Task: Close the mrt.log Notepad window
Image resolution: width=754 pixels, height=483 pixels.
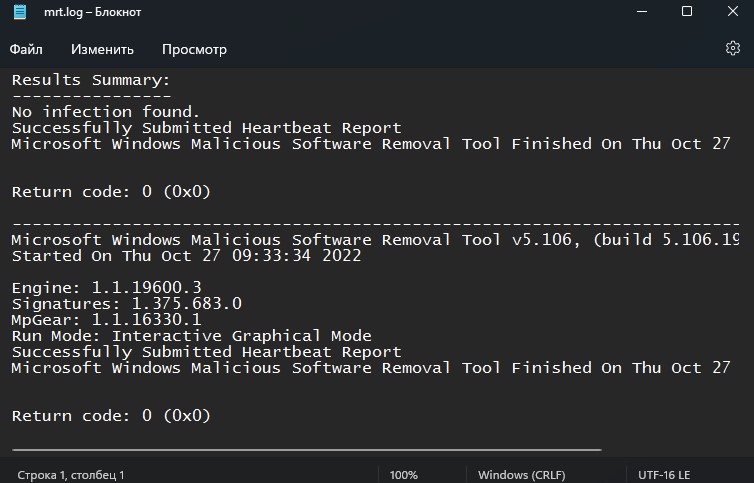Action: (x=732, y=12)
